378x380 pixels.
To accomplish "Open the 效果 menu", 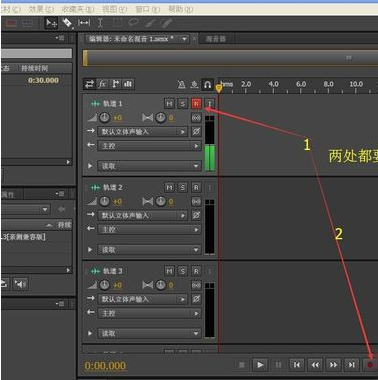I will 41,9.
